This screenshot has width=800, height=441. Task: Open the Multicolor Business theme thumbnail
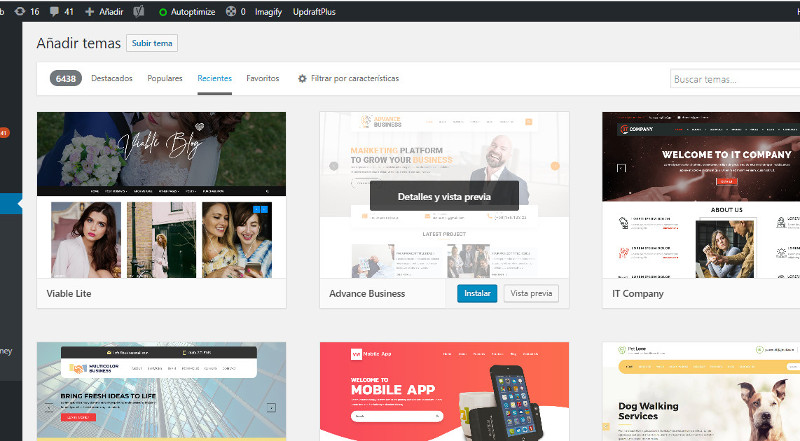[x=161, y=391]
